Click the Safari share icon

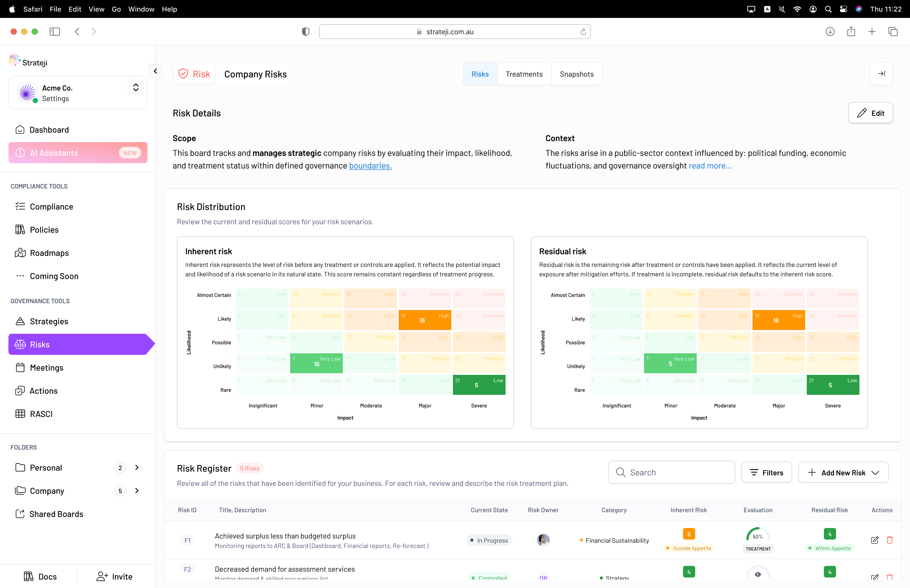click(x=851, y=32)
